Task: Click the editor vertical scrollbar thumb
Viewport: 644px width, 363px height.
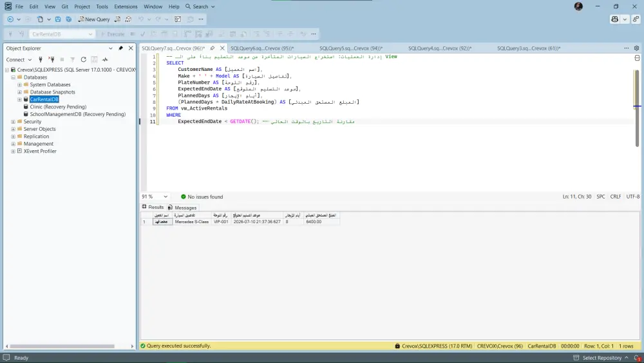Action: [637, 108]
